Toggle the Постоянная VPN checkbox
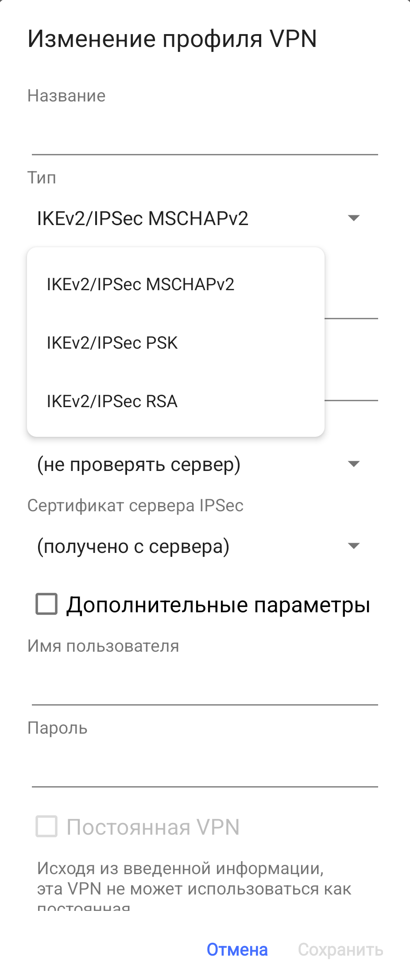Screen dimensions: 410x980 pyautogui.click(x=46, y=827)
